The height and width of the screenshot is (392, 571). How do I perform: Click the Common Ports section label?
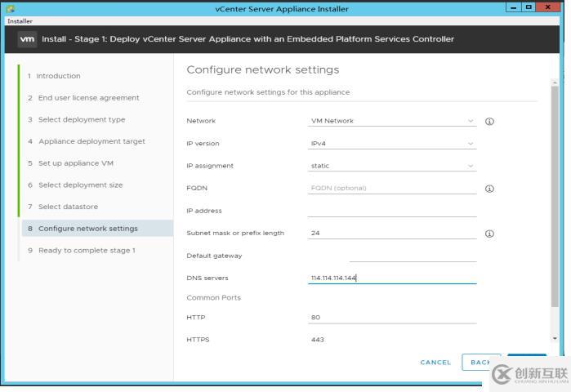pos(214,298)
